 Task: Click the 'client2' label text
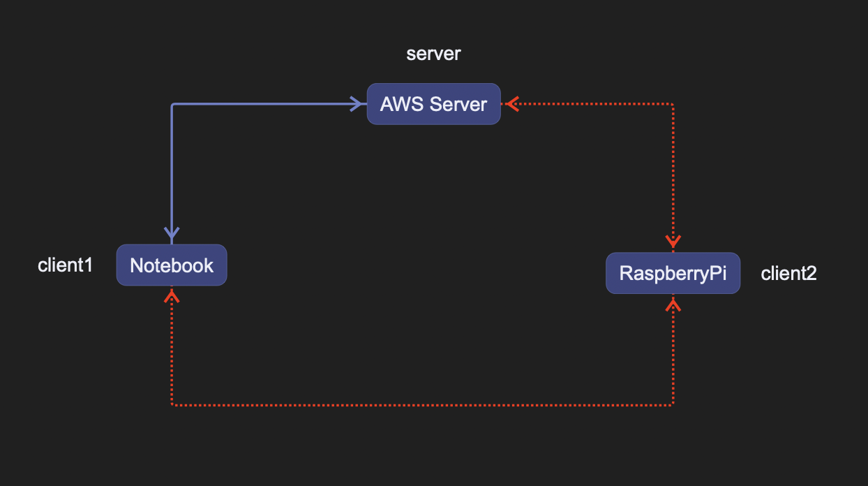coord(788,274)
